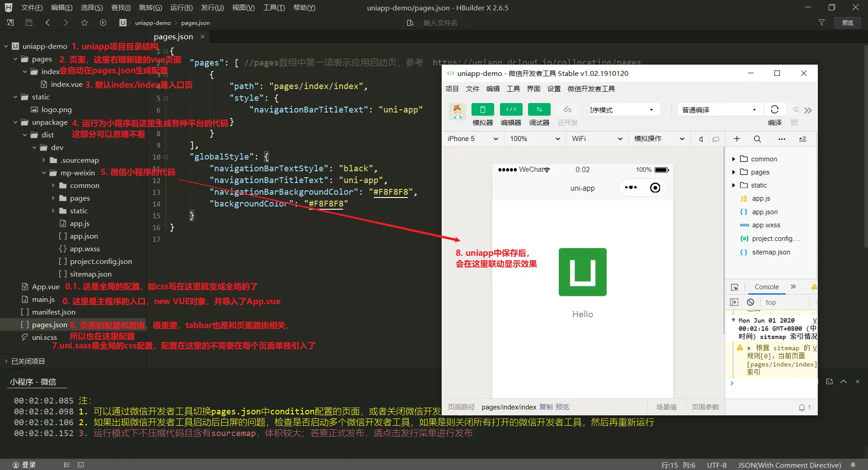Click the HBuilder console panel pop-out icon

click(x=830, y=381)
